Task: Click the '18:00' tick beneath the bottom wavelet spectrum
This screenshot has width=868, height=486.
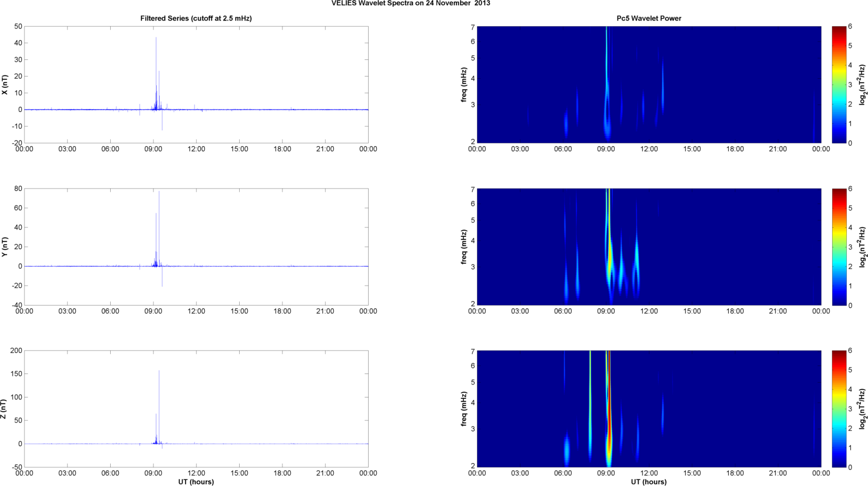Action: 735,473
